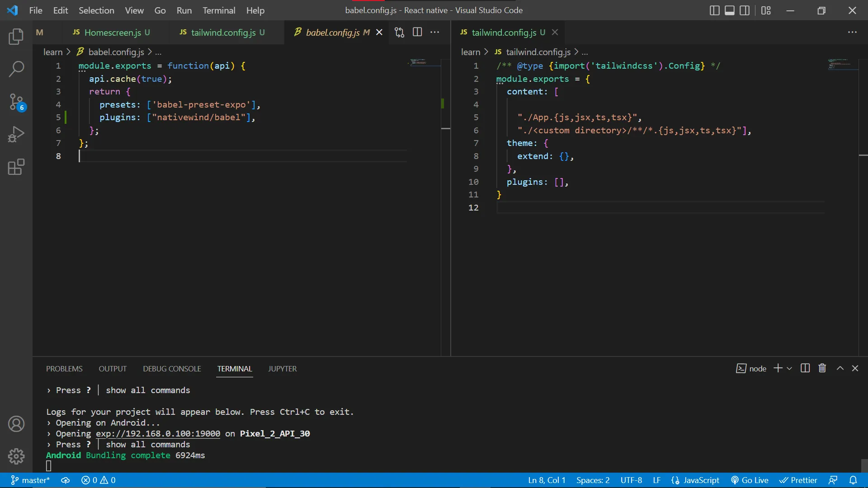Open the Search view in the activity bar

(16, 69)
